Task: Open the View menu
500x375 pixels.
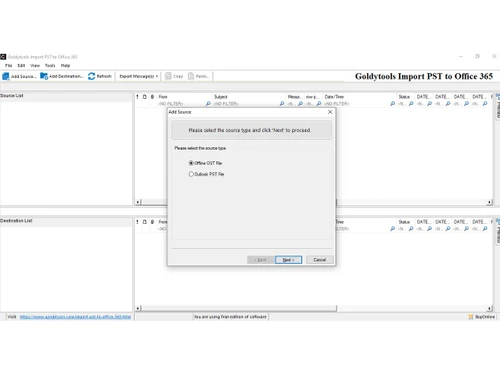Action: point(35,66)
